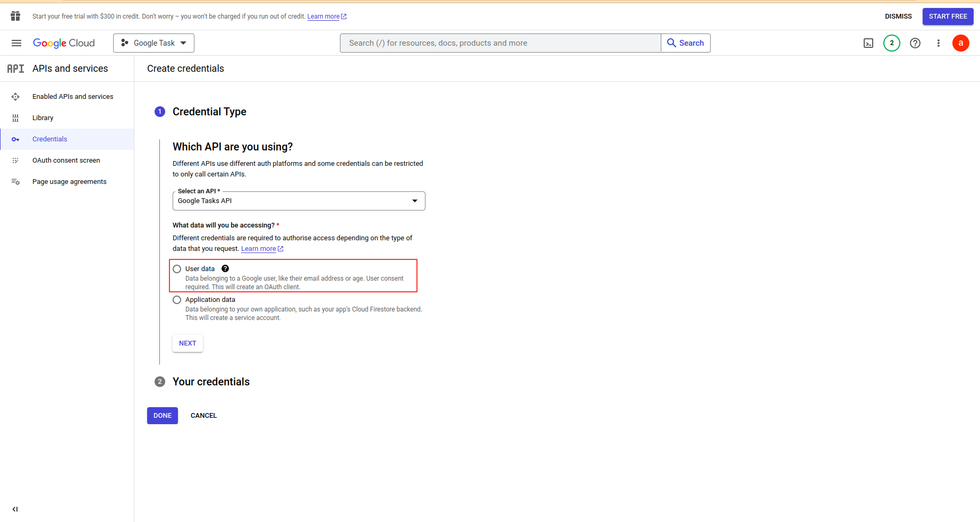This screenshot has height=522, width=980.
Task: Click the START FREE button
Action: [x=948, y=16]
